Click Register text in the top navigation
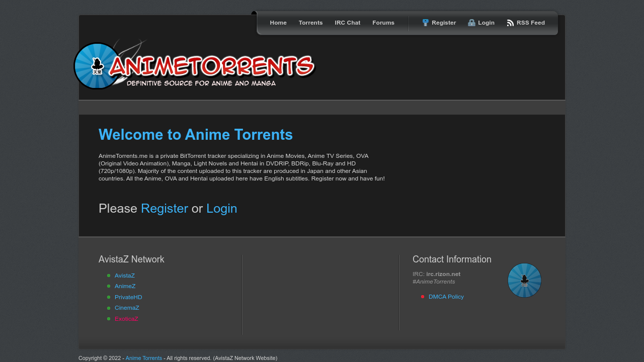Screen dimensions: 644x362 444,23
